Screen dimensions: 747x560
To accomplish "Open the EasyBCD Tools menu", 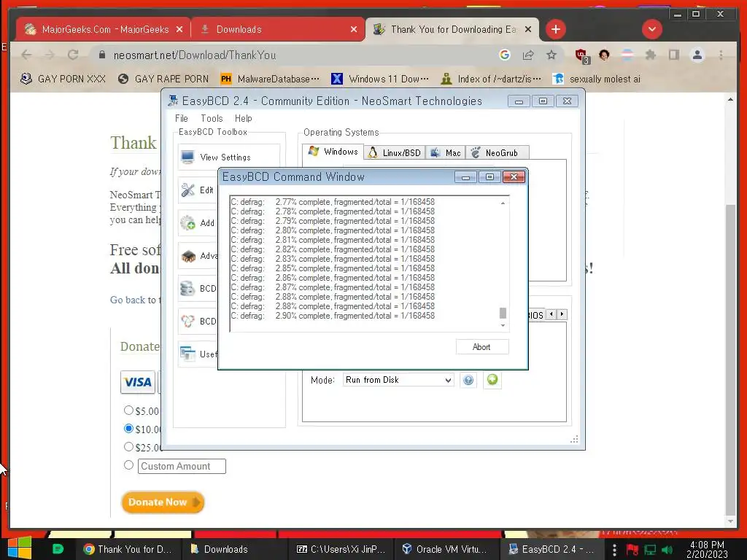I will [212, 118].
